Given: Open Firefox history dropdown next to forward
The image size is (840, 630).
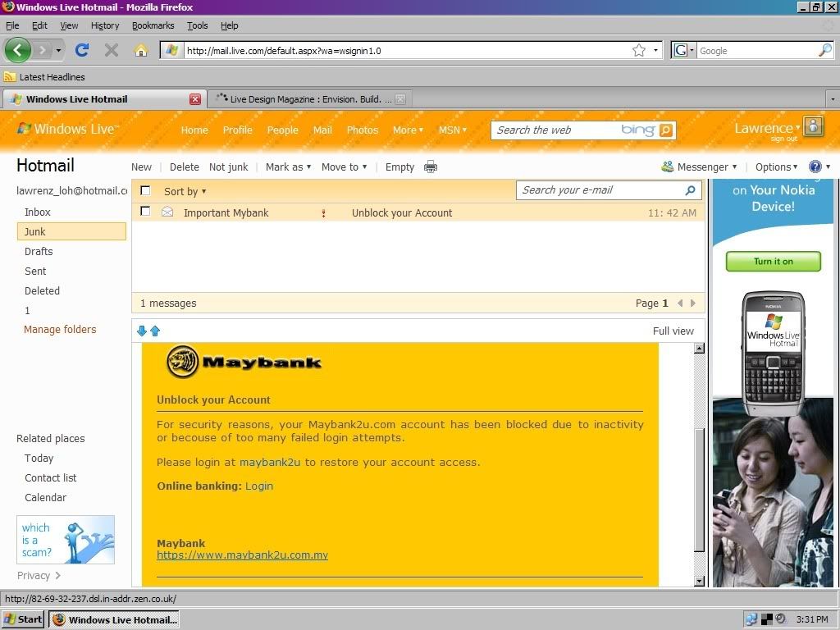Looking at the screenshot, I should tap(58, 50).
